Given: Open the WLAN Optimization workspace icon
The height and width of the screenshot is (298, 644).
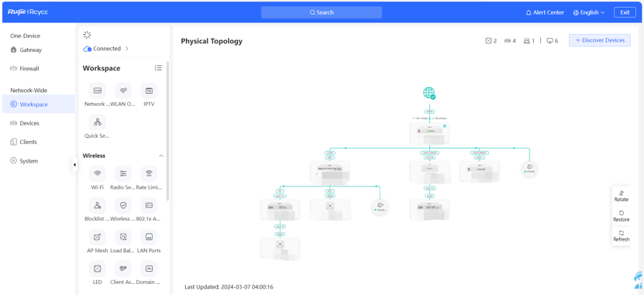Looking at the screenshot, I should (123, 91).
